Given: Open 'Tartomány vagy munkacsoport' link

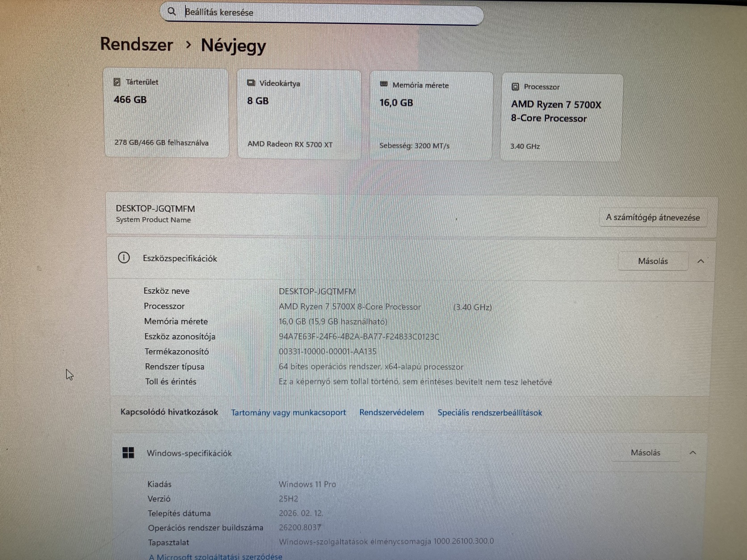Looking at the screenshot, I should pos(288,413).
